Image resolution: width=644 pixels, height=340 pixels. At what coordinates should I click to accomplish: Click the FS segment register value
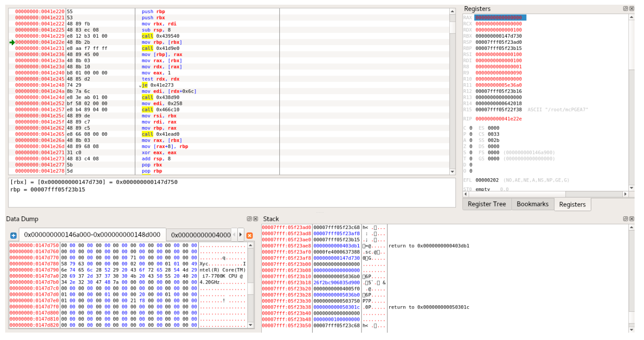494,152
